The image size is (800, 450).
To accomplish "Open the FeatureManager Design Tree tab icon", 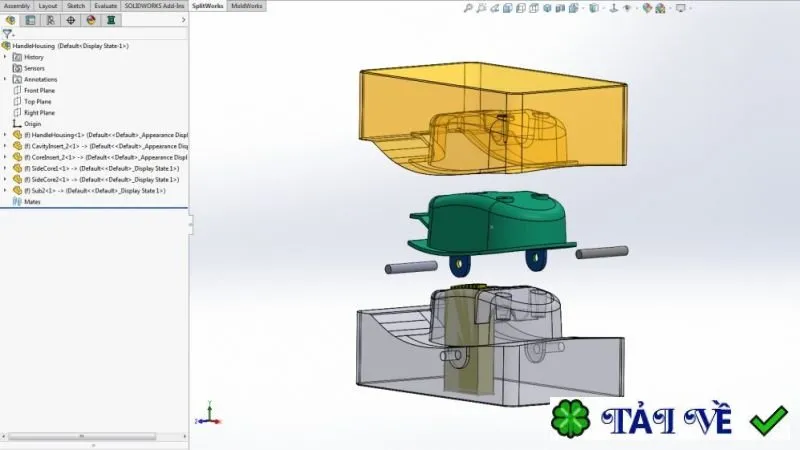I will [x=10, y=20].
